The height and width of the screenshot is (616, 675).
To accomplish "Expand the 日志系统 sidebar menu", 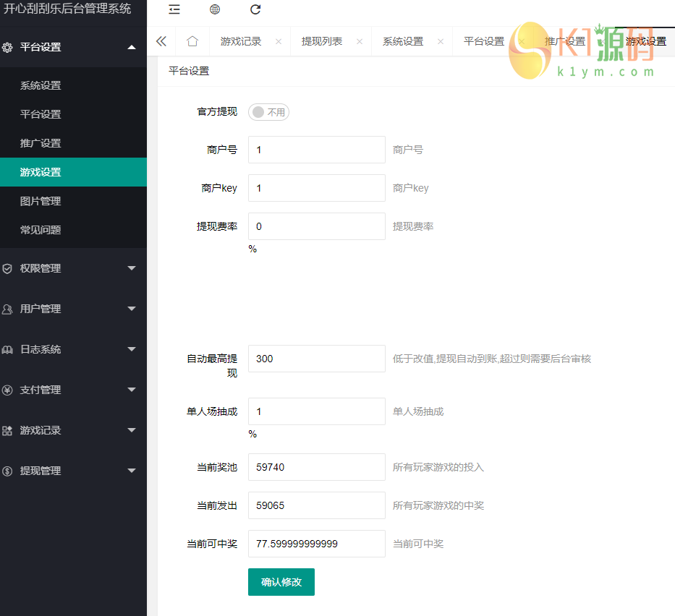I will (73, 349).
